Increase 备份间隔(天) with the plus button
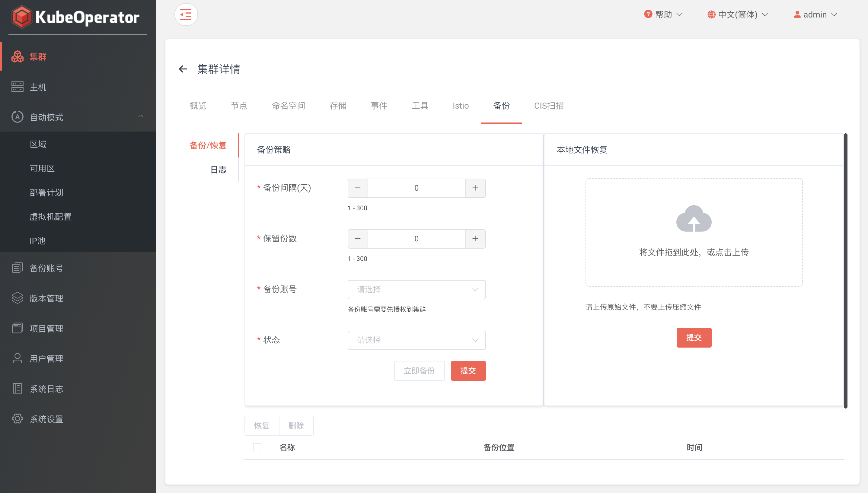The height and width of the screenshot is (493, 868). [x=475, y=188]
